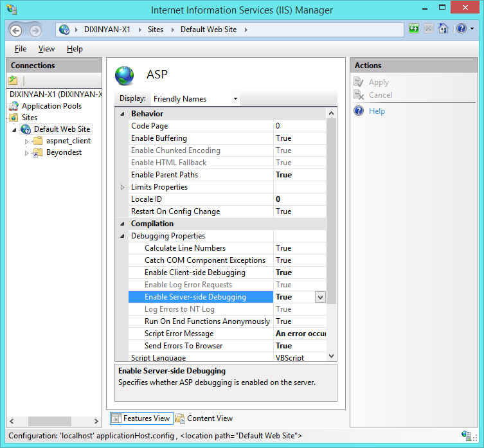Screen dimensions: 484x448
Task: Click the Apply action link
Action: (x=379, y=82)
